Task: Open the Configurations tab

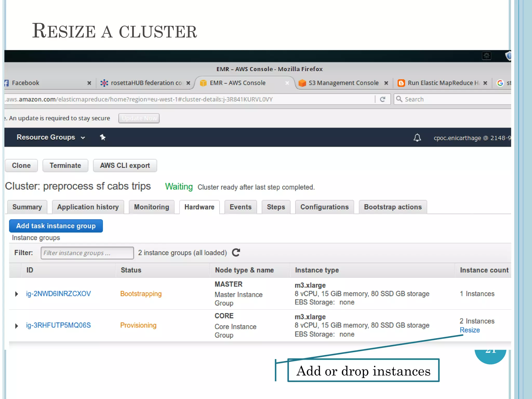Action: coord(325,207)
